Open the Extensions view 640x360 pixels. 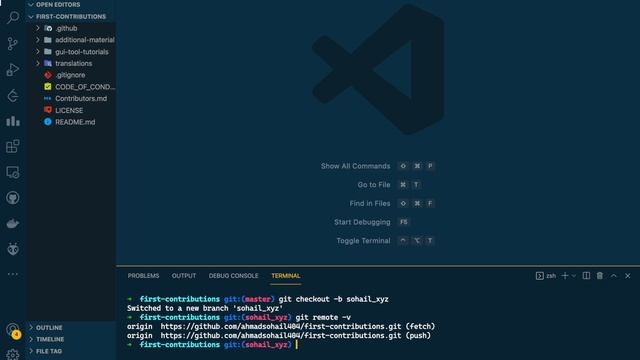(13, 146)
